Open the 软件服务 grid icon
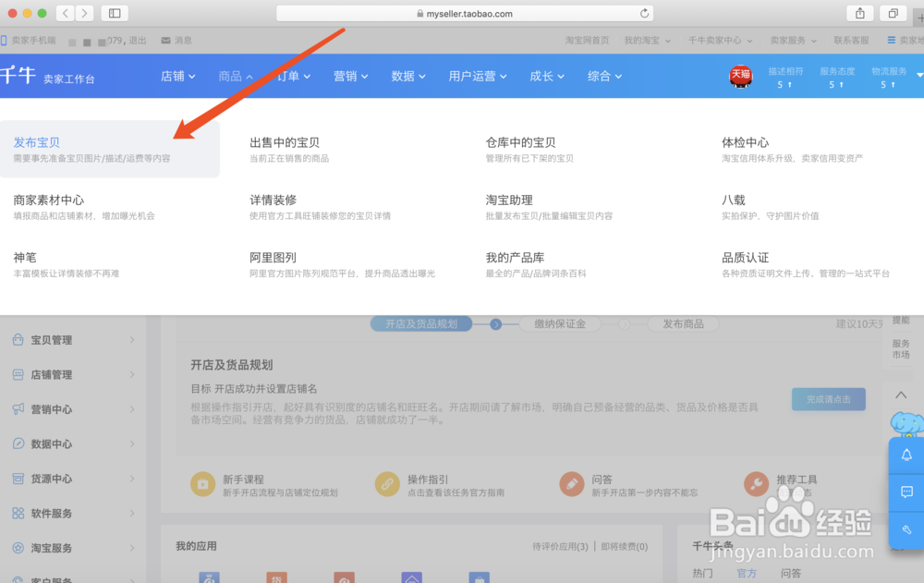Viewport: 924px width, 583px height. pos(18,513)
